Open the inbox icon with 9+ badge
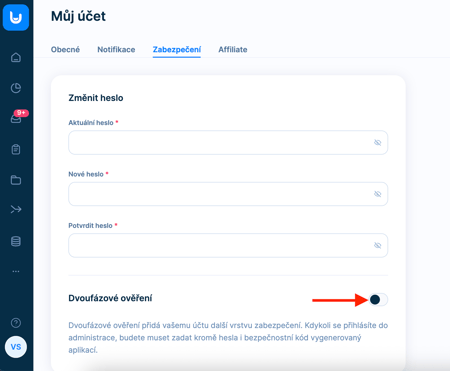 17,117
